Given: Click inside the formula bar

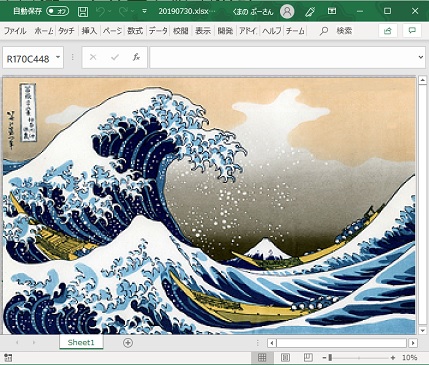Looking at the screenshot, I should pyautogui.click(x=283, y=57).
